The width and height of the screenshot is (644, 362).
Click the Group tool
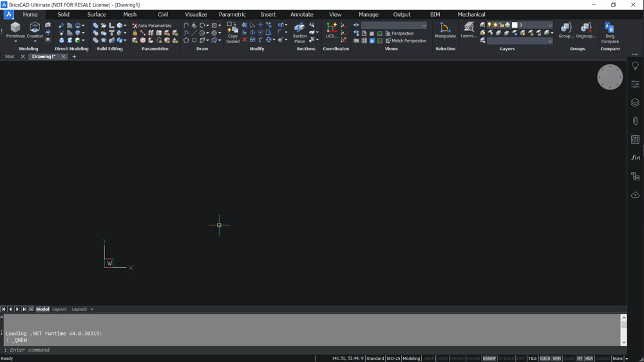(566, 30)
